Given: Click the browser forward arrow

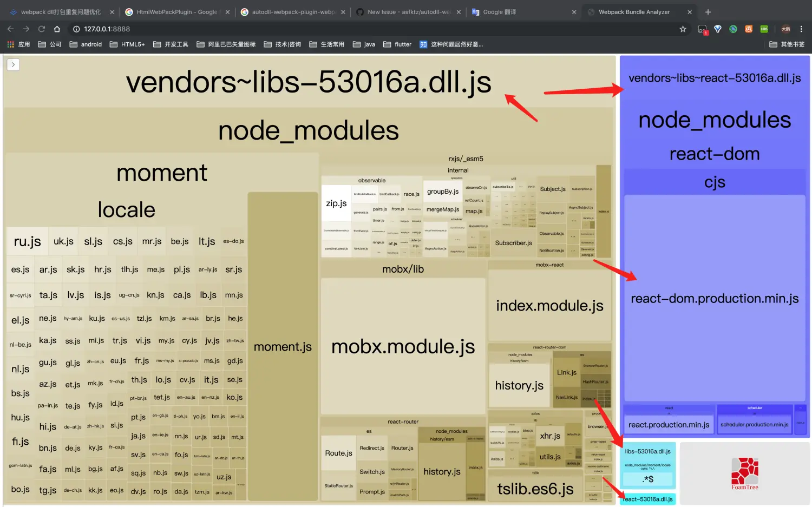Looking at the screenshot, I should coord(26,29).
